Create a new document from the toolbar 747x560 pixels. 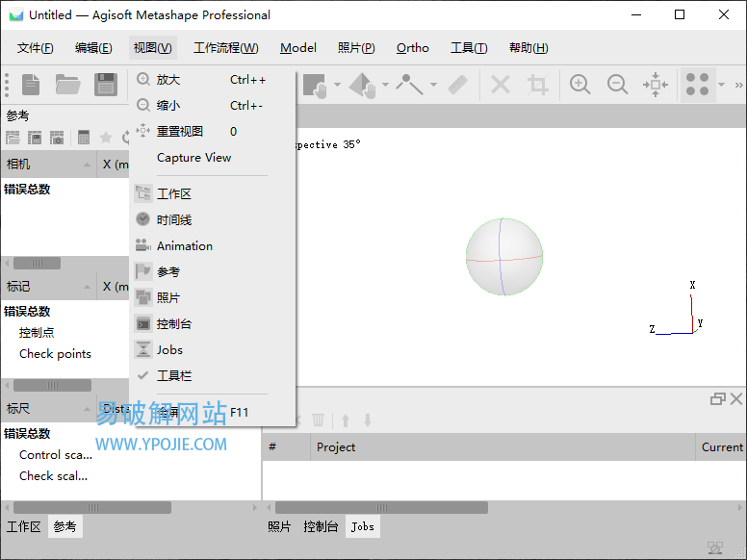[x=31, y=86]
